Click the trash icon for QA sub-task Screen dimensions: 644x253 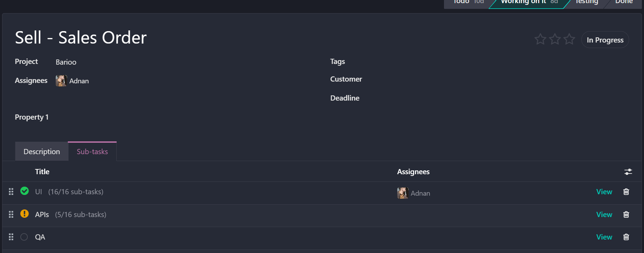626,237
